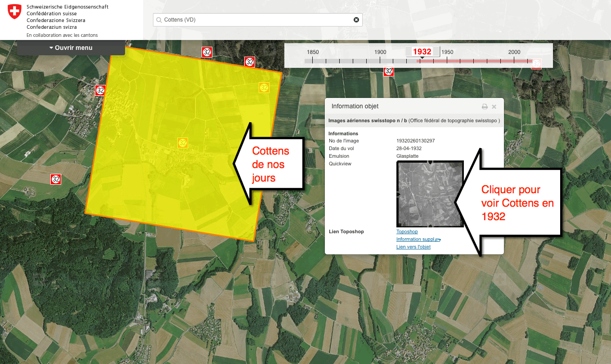Image resolution: width=611 pixels, height=364 pixels.
Task: Jump to the 1950 tick on the timeline
Action: [x=447, y=61]
